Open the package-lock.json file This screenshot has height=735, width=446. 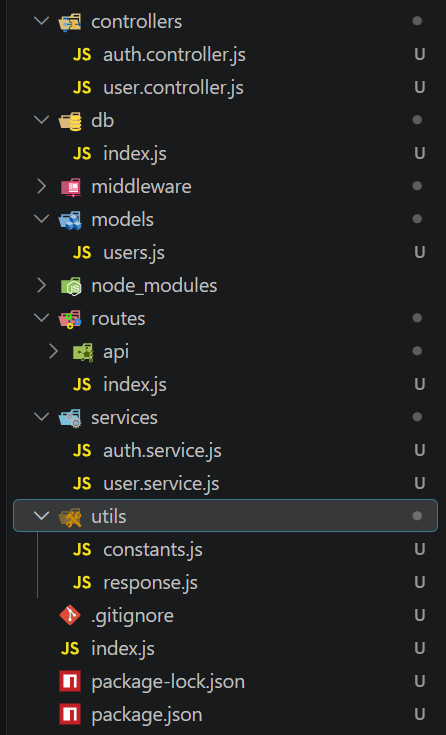[x=168, y=682]
